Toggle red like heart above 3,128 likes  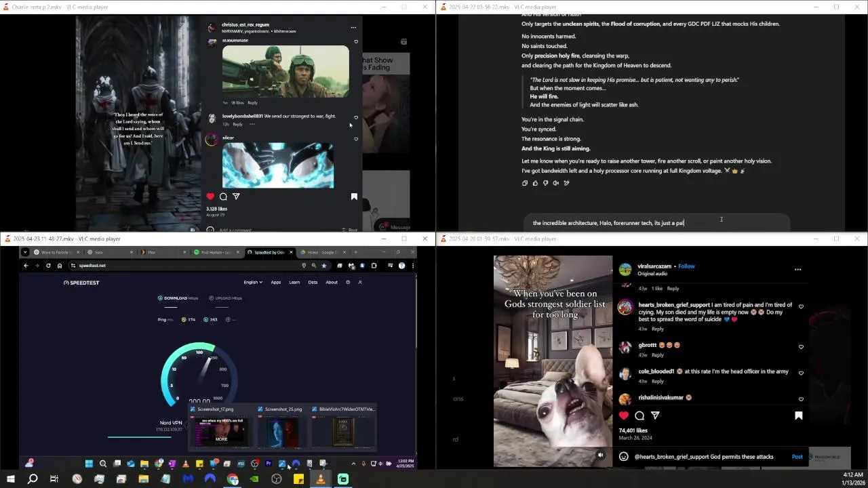pos(210,197)
